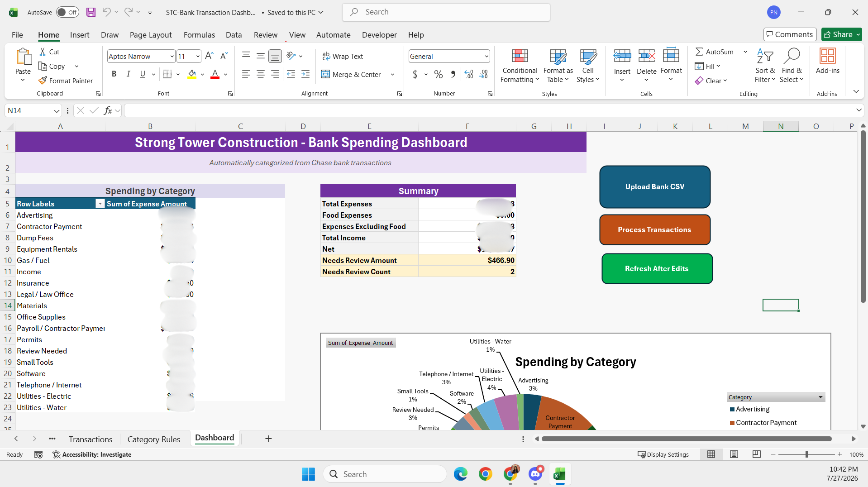
Task: Click the Process Transactions button
Action: pos(655,229)
